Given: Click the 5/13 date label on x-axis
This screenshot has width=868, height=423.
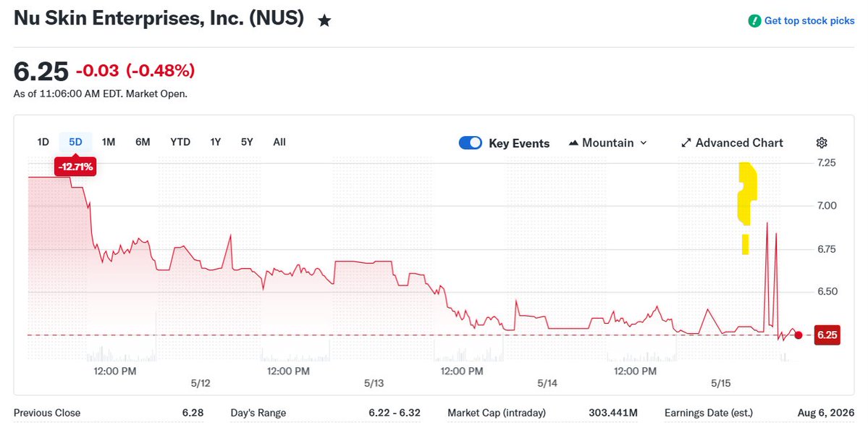Looking at the screenshot, I should tap(374, 383).
